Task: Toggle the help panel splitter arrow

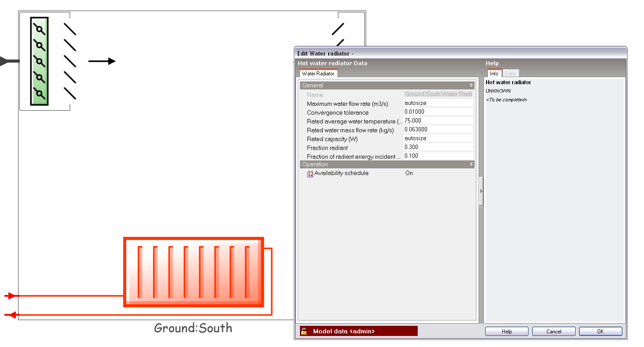Action: click(481, 191)
